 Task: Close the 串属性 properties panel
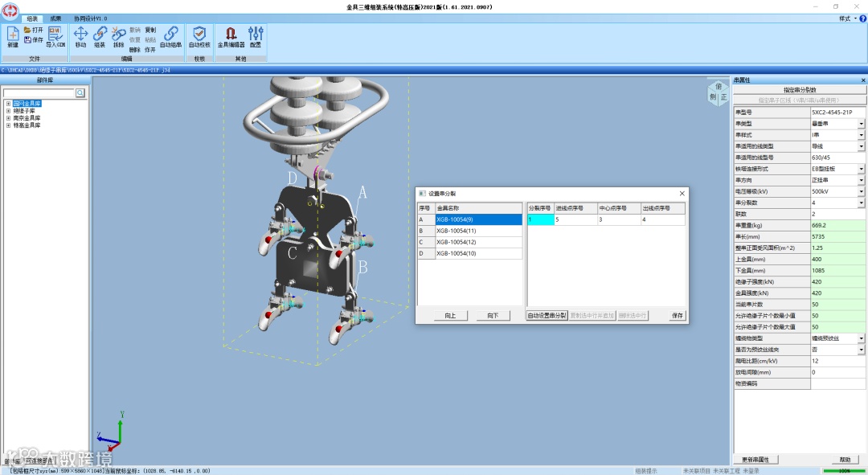point(863,80)
